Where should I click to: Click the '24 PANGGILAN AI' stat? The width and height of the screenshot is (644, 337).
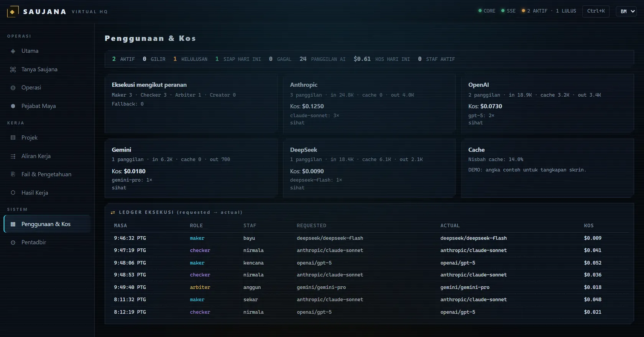(322, 59)
